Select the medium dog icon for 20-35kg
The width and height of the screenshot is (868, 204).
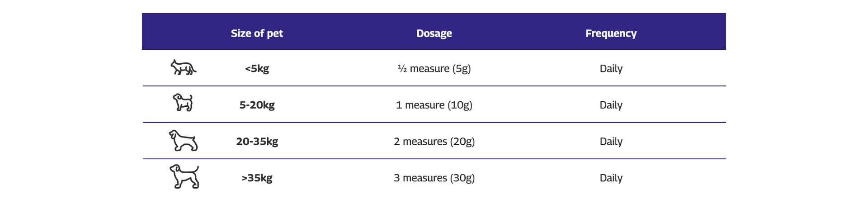coord(183,140)
